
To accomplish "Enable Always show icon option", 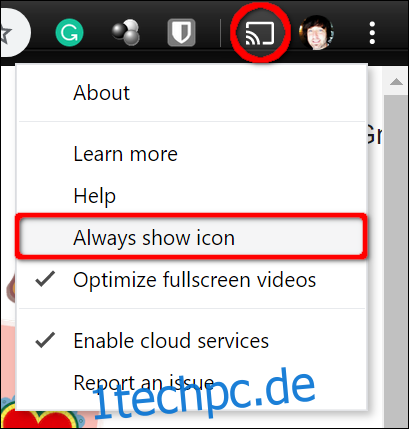I will (192, 238).
